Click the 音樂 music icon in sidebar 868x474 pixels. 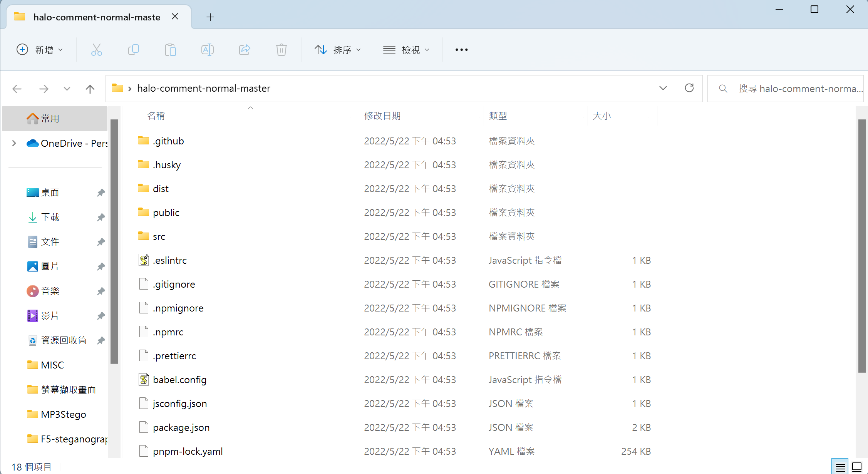pyautogui.click(x=33, y=291)
